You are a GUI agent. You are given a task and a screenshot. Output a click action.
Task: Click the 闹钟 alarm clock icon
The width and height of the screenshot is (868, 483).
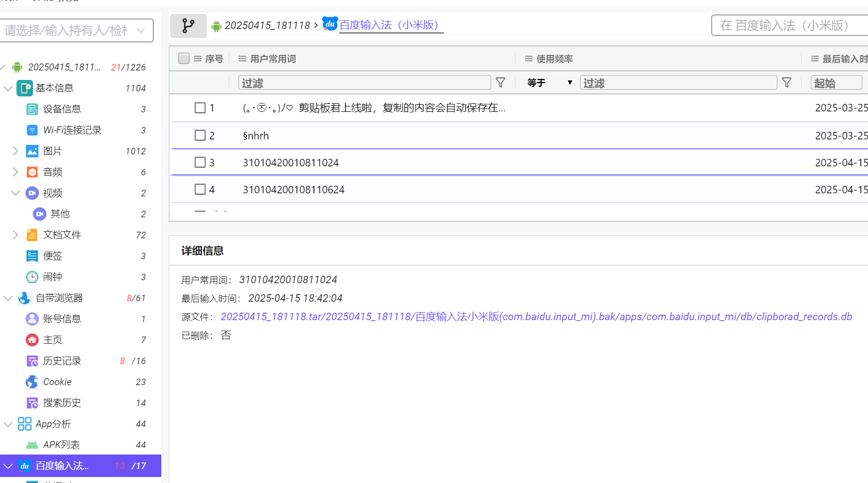[x=32, y=277]
